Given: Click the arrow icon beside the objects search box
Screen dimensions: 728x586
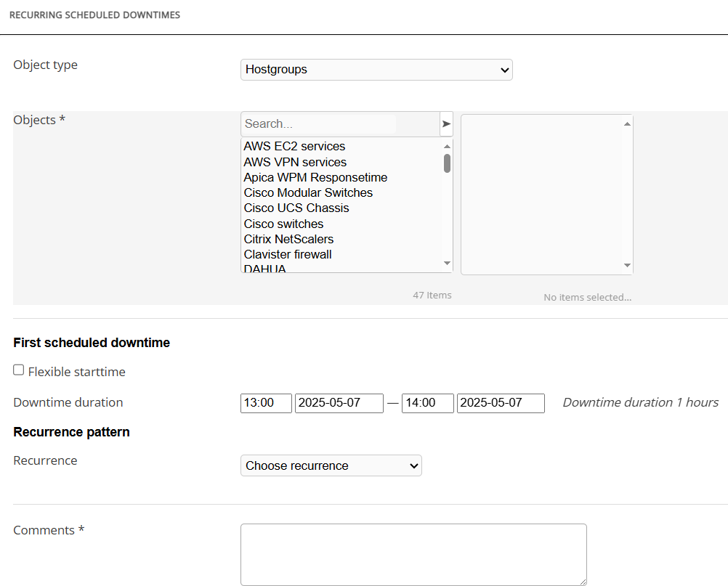Looking at the screenshot, I should pyautogui.click(x=446, y=124).
